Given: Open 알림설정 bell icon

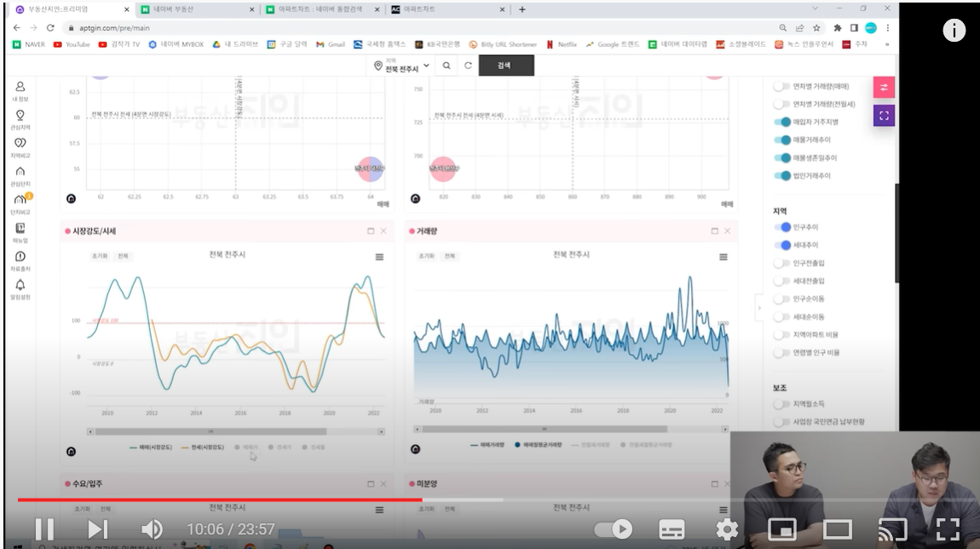Looking at the screenshot, I should pyautogui.click(x=20, y=289).
